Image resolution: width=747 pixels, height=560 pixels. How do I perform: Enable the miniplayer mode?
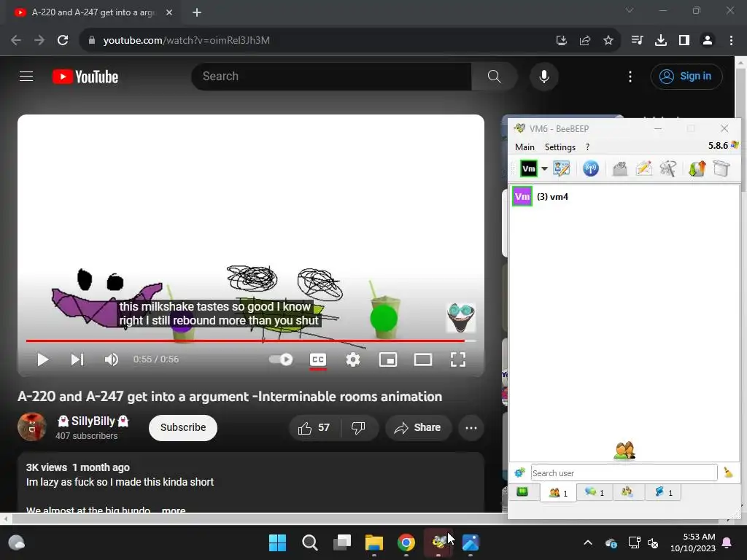click(x=388, y=359)
